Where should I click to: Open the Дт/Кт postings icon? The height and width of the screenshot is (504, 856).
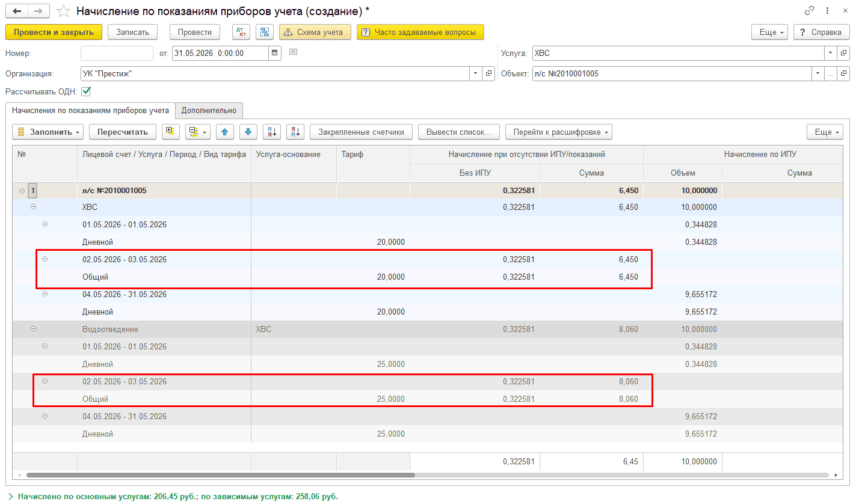click(x=241, y=32)
